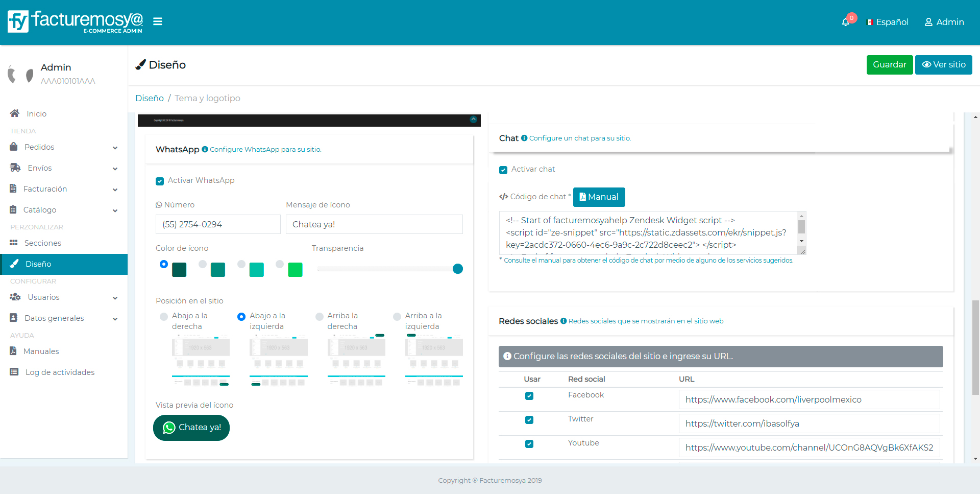980x494 pixels.
Task: Click the WhatsApp info icon
Action: [205, 149]
